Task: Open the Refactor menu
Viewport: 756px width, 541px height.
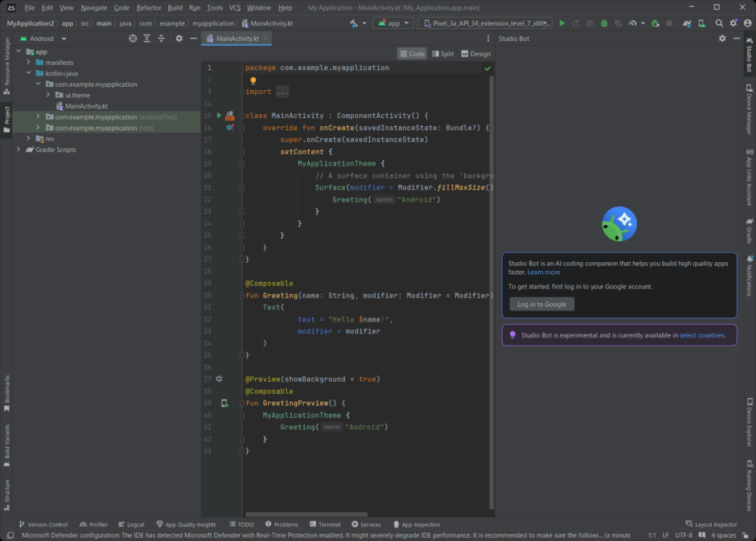Action: 149,8
